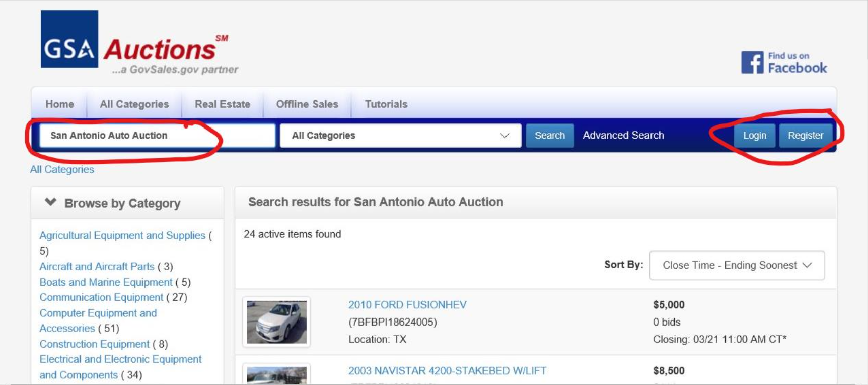Select the Location: TX text

[378, 339]
